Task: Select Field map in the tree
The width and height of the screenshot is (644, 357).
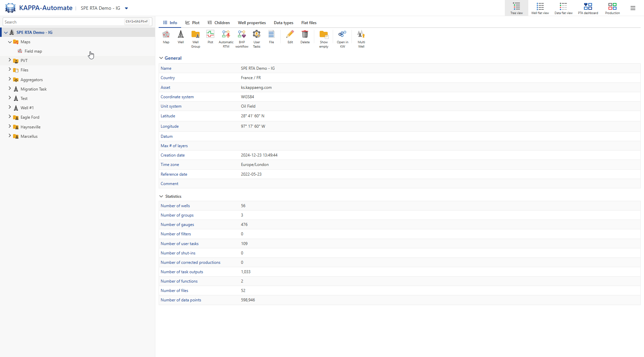Action: click(x=33, y=51)
